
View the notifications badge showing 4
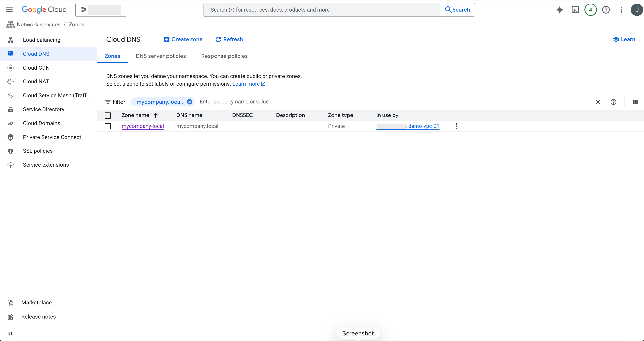590,10
